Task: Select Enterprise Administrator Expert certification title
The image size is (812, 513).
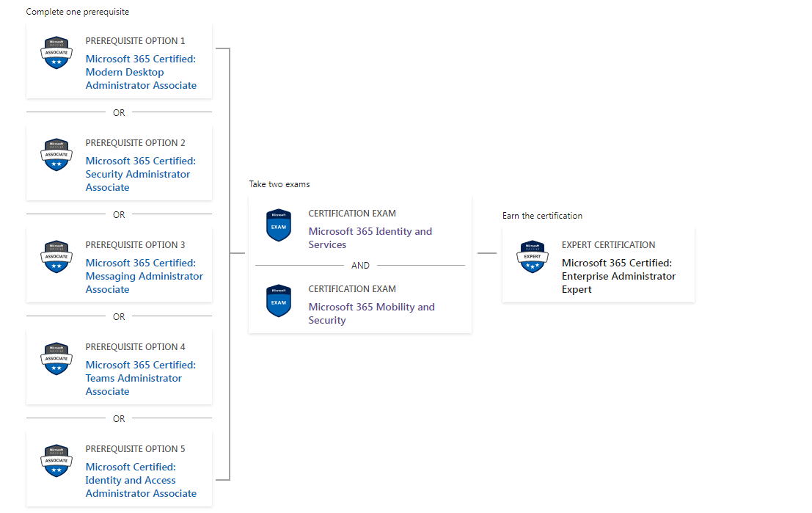Action: [x=619, y=276]
